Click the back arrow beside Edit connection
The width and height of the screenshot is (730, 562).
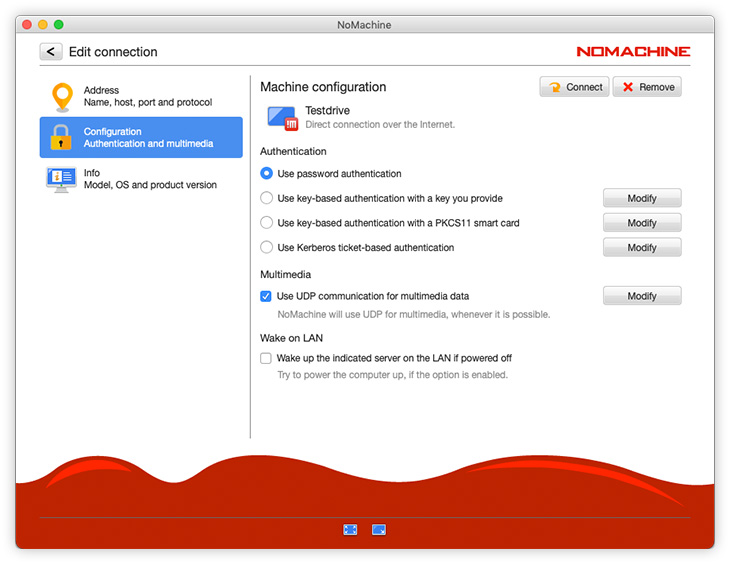(51, 52)
